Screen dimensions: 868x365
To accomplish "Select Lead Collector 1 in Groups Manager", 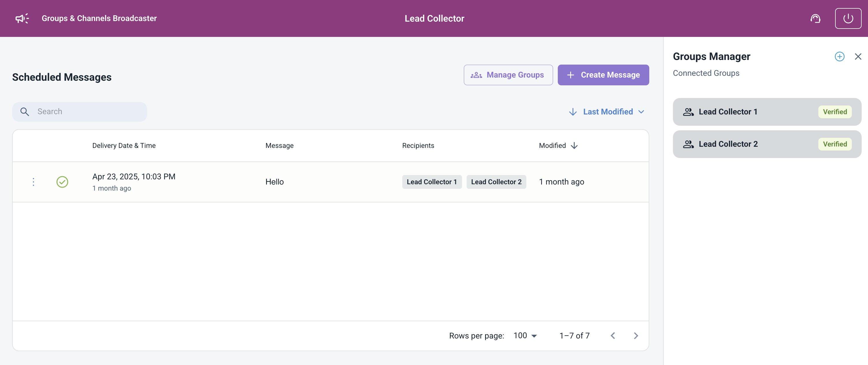I will coord(767,112).
